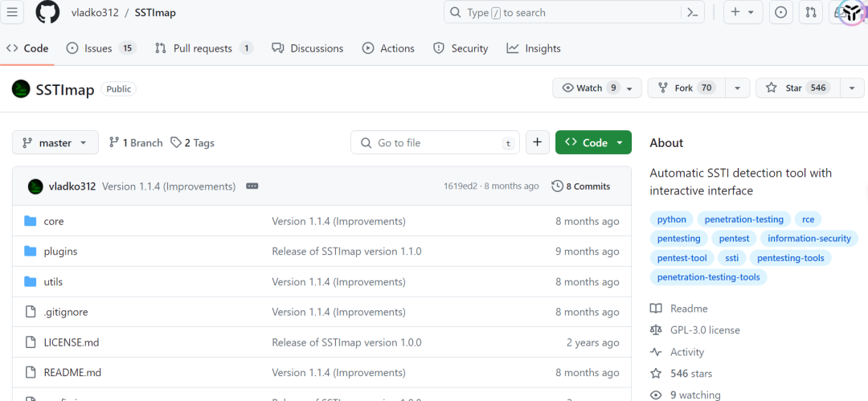Show the commit message details ellipsis
The image size is (868, 401).
coord(252,186)
